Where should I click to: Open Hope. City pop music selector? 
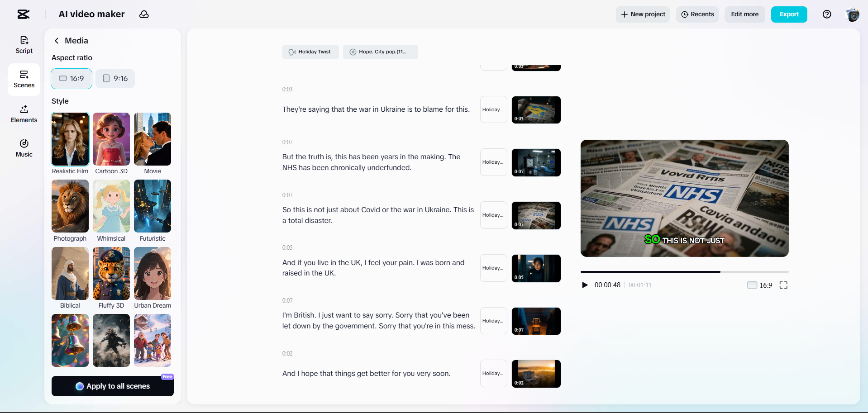381,52
